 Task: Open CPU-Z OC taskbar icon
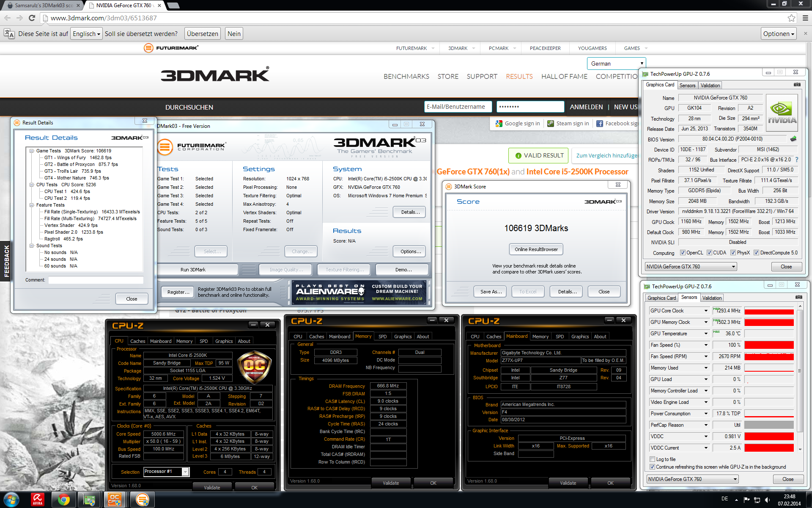[115, 500]
